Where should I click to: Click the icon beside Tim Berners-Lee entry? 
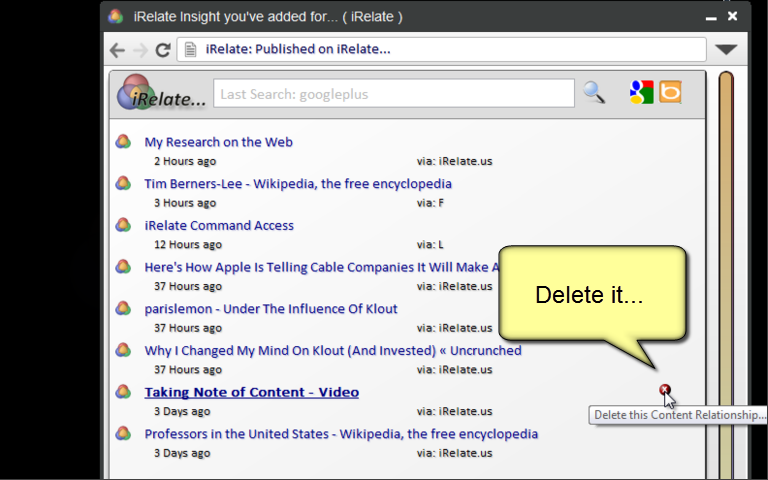[x=123, y=183]
